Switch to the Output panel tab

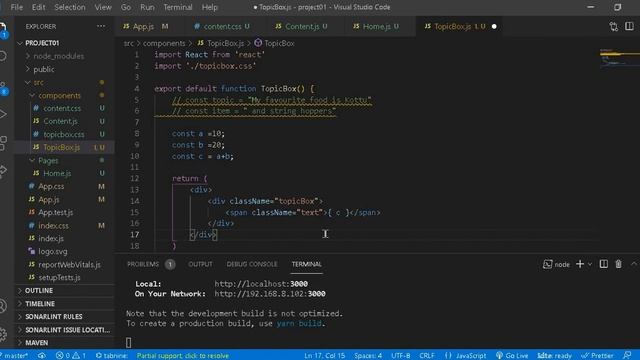(x=200, y=264)
